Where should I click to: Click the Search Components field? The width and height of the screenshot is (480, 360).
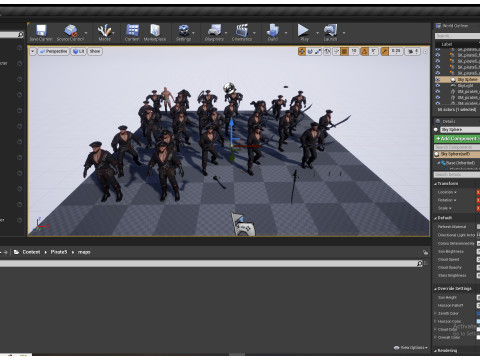[x=457, y=147]
